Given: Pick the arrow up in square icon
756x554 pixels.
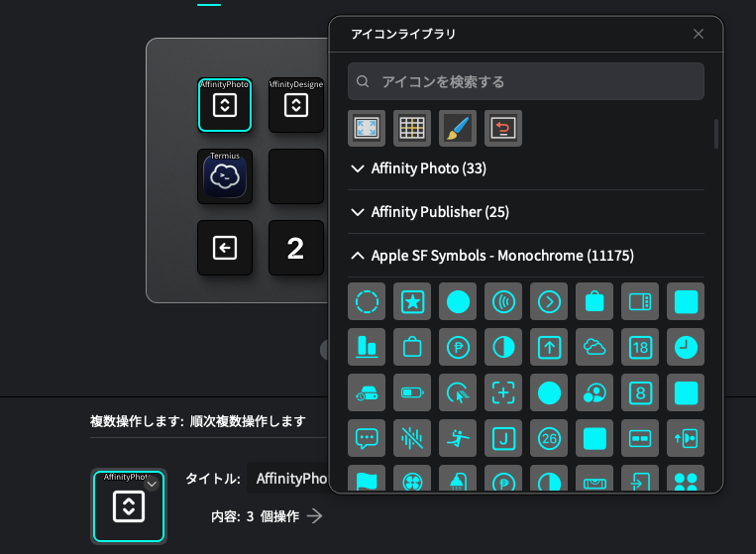Looking at the screenshot, I should coord(549,347).
